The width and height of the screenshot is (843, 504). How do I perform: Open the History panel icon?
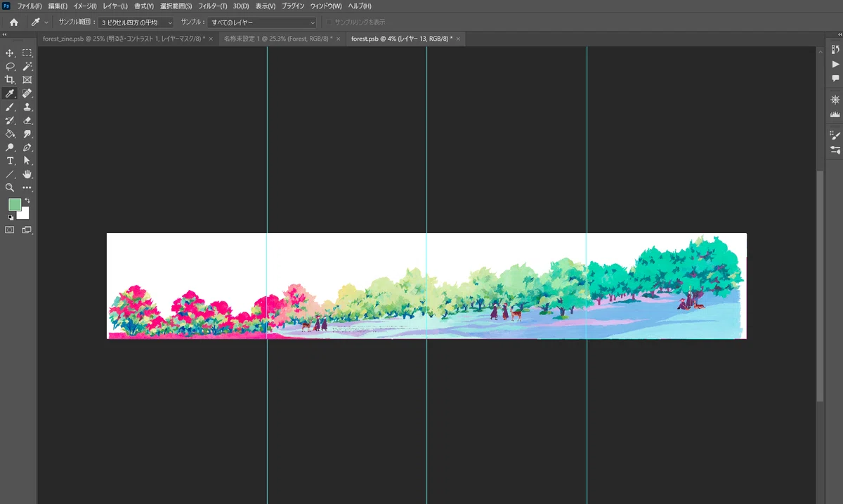pyautogui.click(x=835, y=49)
